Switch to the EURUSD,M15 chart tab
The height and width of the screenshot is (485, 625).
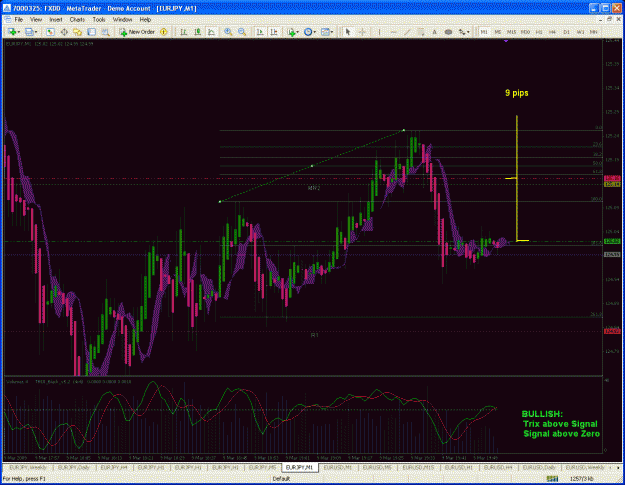pos(418,467)
